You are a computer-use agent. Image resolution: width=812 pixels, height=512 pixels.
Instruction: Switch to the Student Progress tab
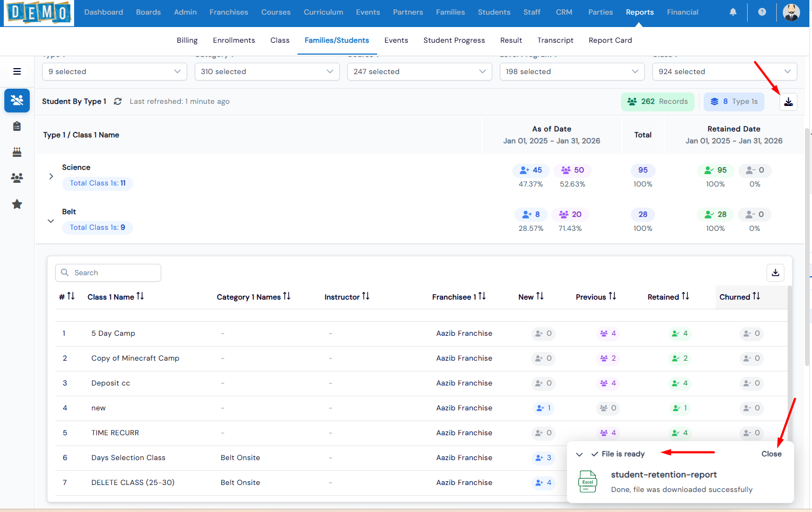454,41
